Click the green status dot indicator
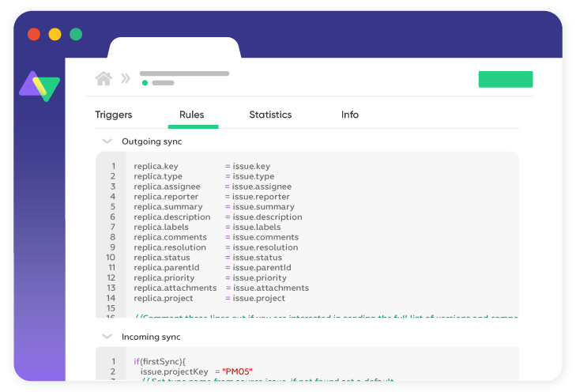 point(145,83)
